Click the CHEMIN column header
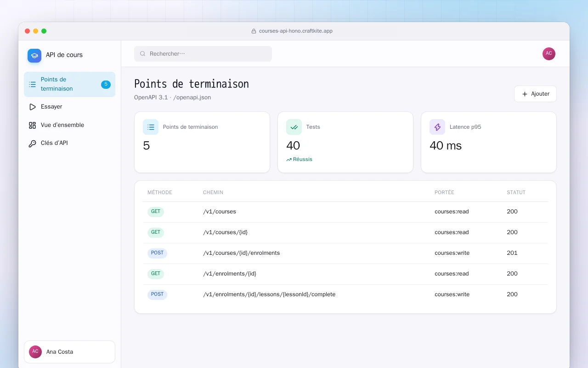Image resolution: width=588 pixels, height=368 pixels. click(x=213, y=192)
